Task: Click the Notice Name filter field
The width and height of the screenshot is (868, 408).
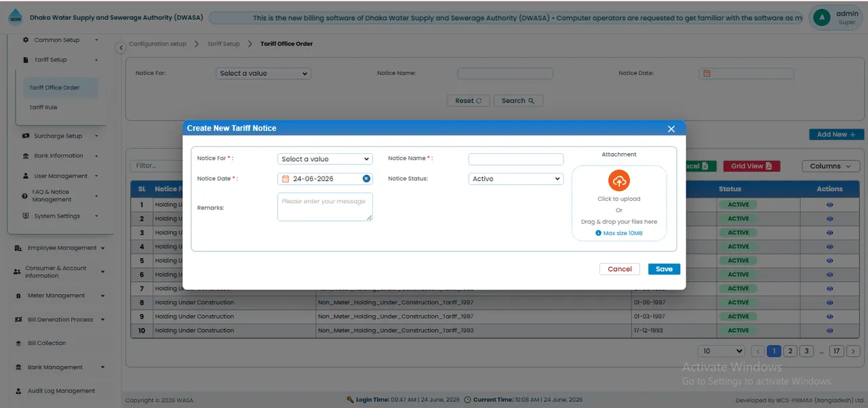Action: pos(505,73)
